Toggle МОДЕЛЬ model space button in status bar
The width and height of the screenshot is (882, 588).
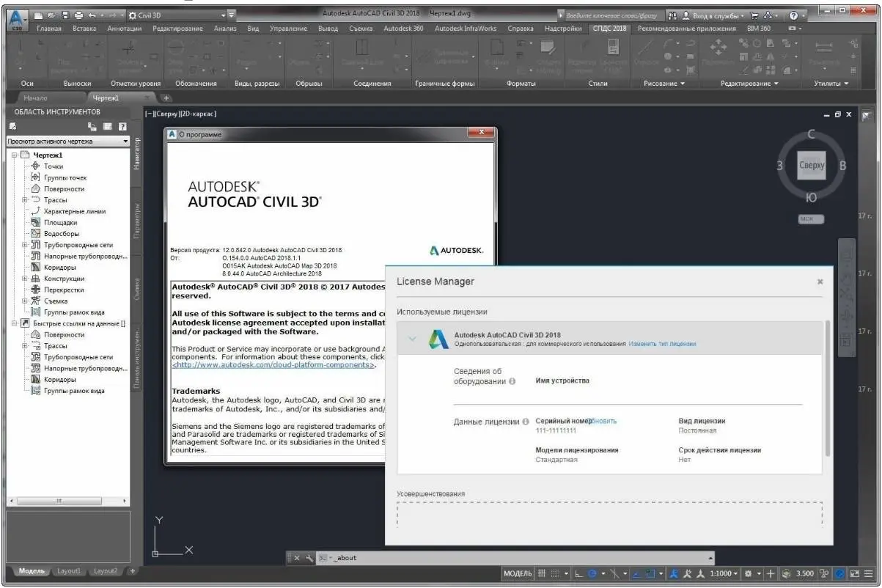pos(518,573)
